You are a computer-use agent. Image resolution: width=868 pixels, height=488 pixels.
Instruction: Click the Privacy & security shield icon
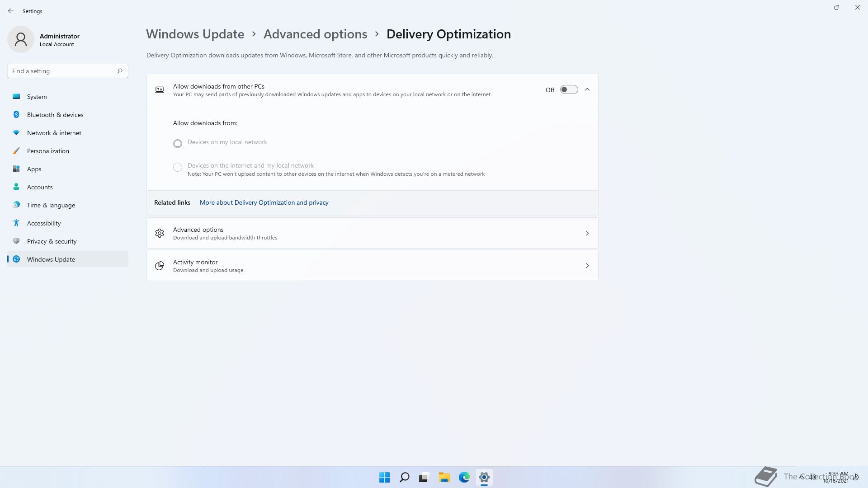[x=16, y=241]
